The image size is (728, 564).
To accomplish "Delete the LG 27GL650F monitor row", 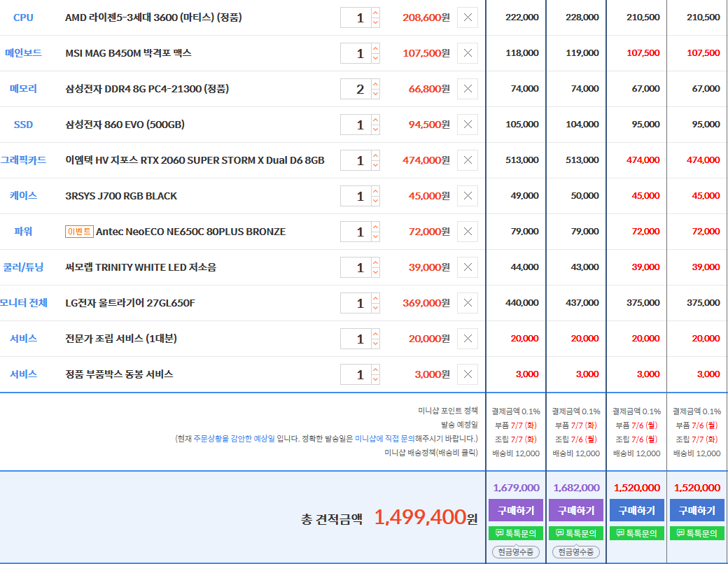I will point(468,303).
